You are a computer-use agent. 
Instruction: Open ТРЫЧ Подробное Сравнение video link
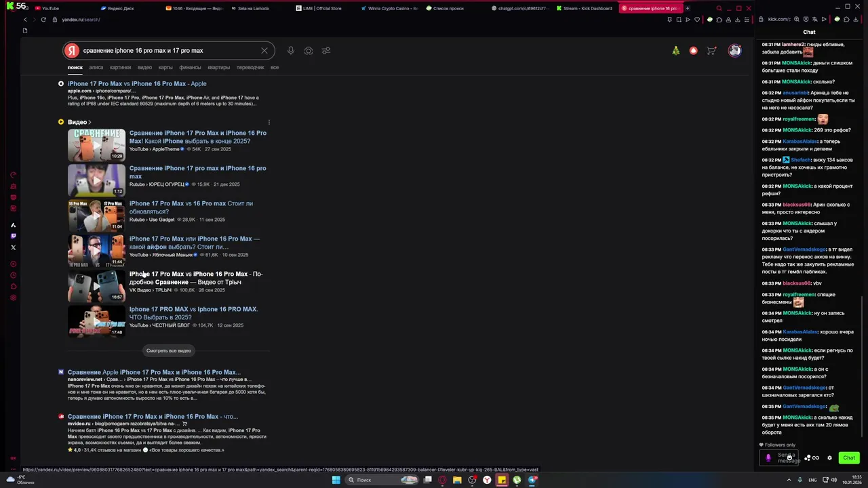pyautogui.click(x=196, y=278)
